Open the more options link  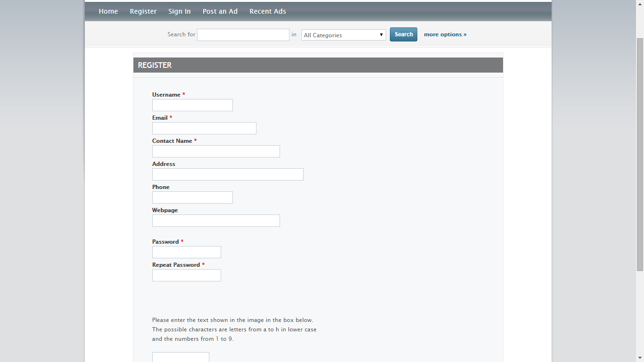(445, 34)
